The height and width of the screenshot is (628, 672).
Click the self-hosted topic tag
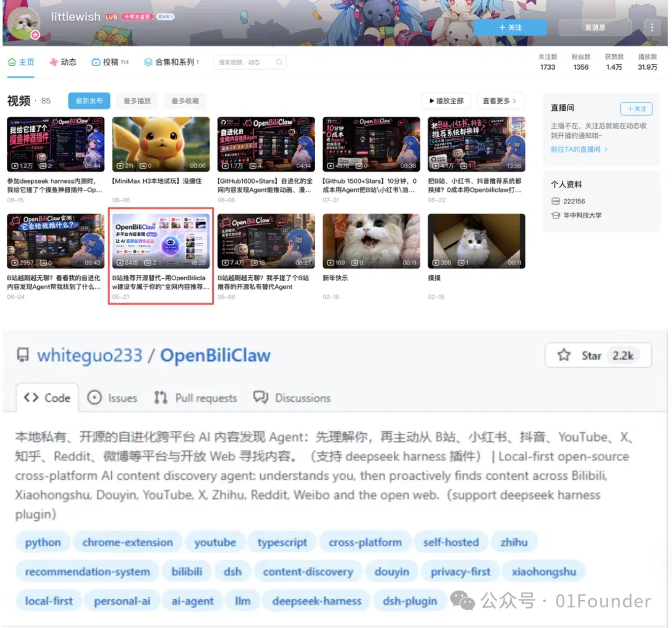(451, 542)
